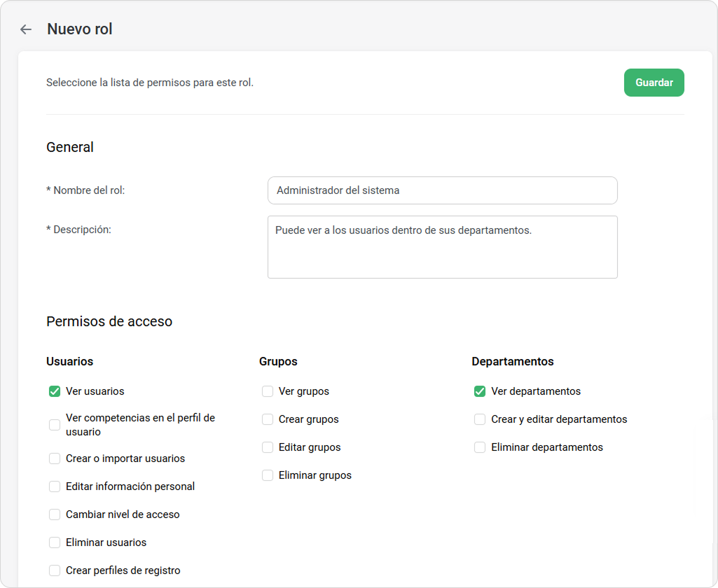The width and height of the screenshot is (718, 588).
Task: Uncheck the Ver usuarios checkbox
Action: 55,391
